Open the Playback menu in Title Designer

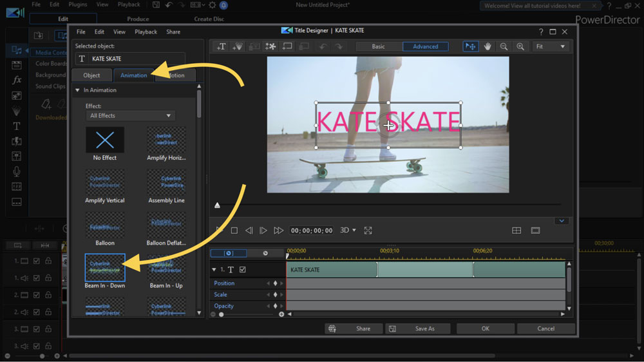coord(146,32)
